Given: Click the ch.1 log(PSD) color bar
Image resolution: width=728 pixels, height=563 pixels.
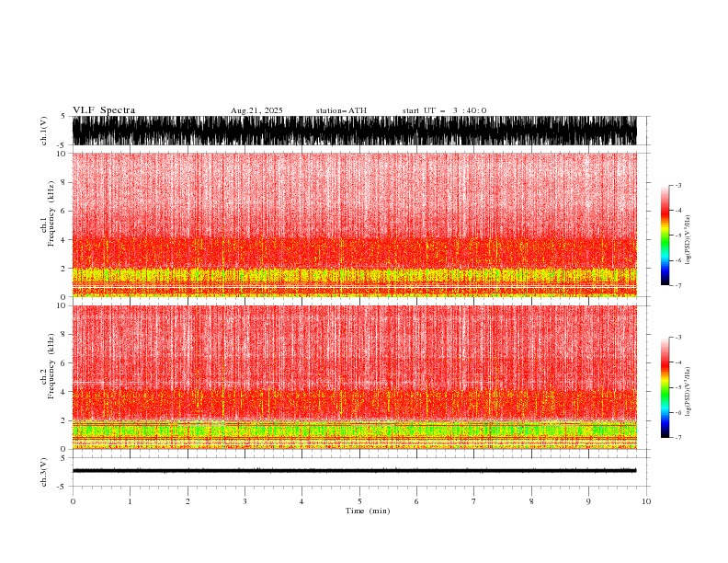Looking at the screenshot, I should click(x=665, y=236).
